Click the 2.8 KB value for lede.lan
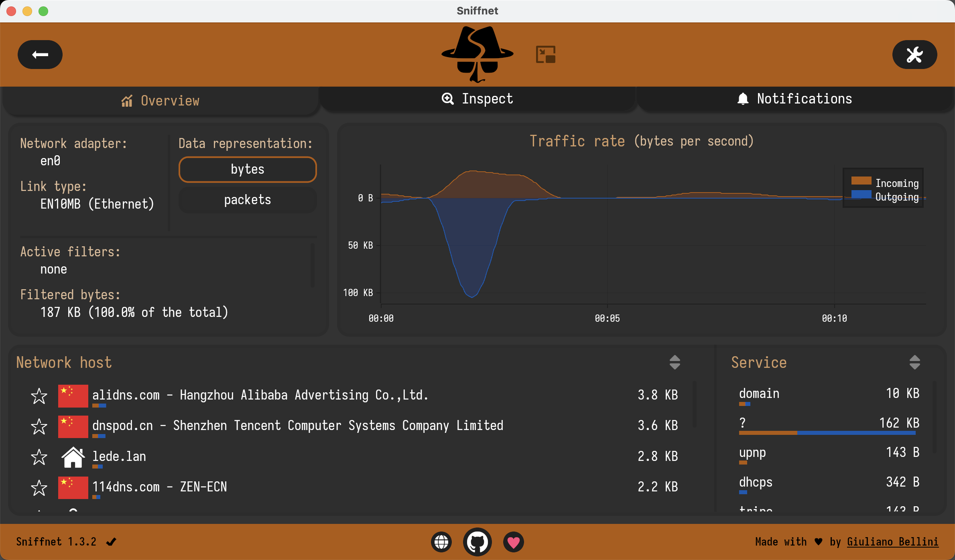Viewport: 955px width, 560px height. click(x=658, y=456)
